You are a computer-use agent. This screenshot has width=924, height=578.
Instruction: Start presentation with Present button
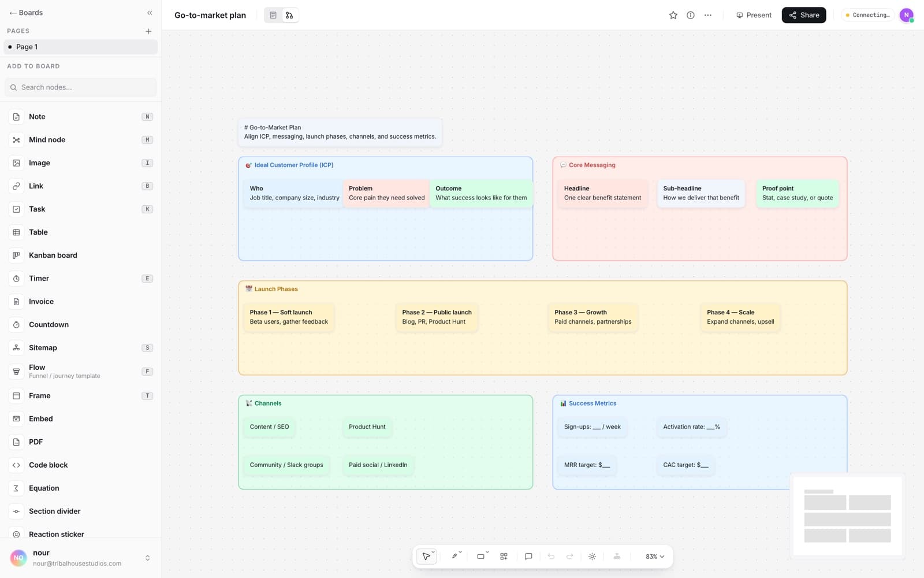coord(754,15)
